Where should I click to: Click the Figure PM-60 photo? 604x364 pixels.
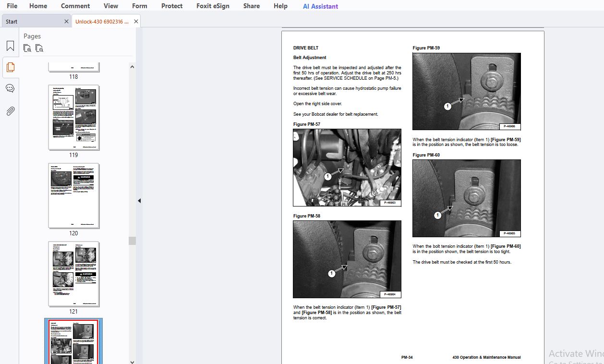click(467, 198)
